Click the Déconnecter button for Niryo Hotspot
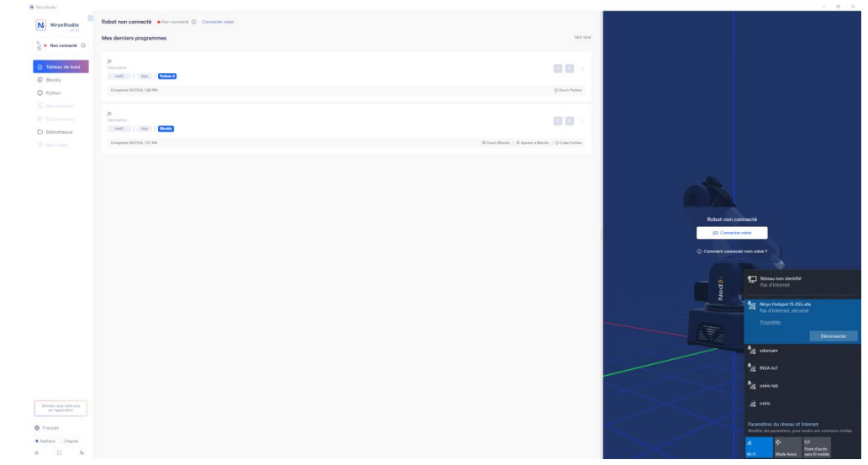This screenshot has width=868, height=465. click(x=833, y=336)
